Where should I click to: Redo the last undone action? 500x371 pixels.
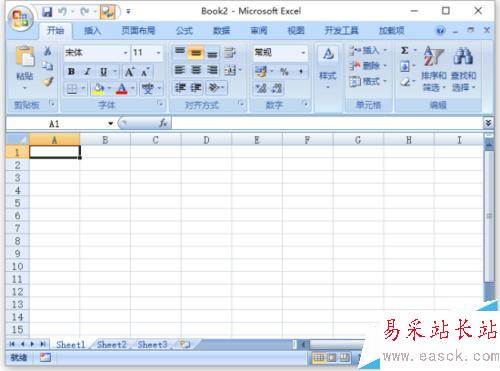coord(85,12)
